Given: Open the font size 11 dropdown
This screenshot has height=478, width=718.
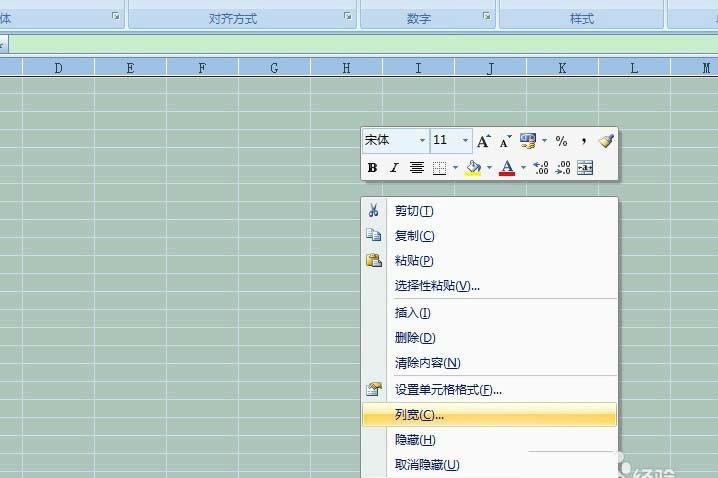Looking at the screenshot, I should [x=465, y=141].
